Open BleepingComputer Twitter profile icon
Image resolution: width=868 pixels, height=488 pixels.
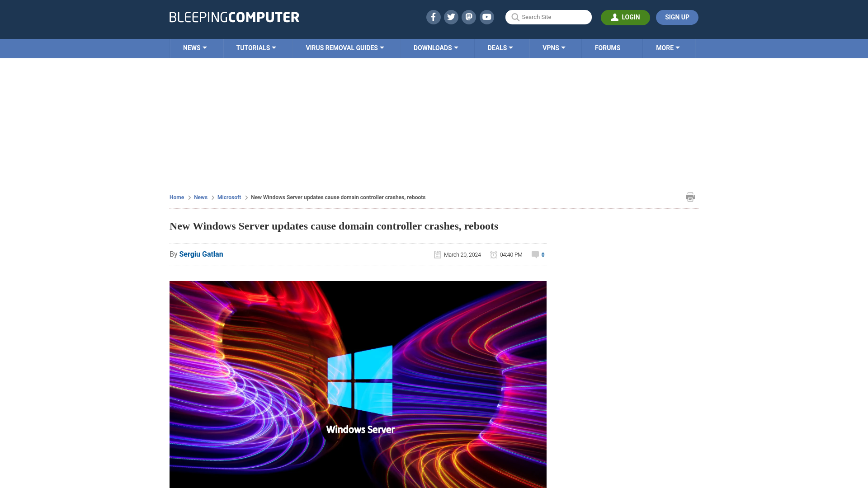click(x=451, y=17)
